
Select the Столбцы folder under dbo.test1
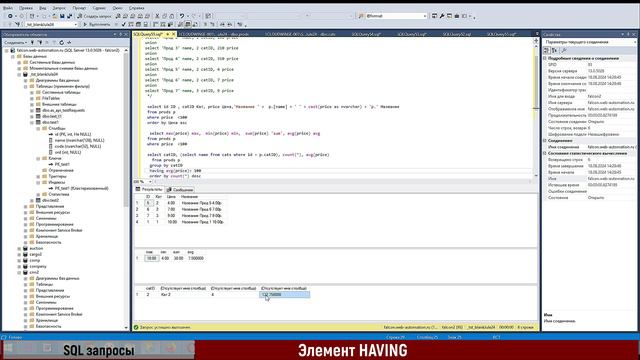coord(57,128)
